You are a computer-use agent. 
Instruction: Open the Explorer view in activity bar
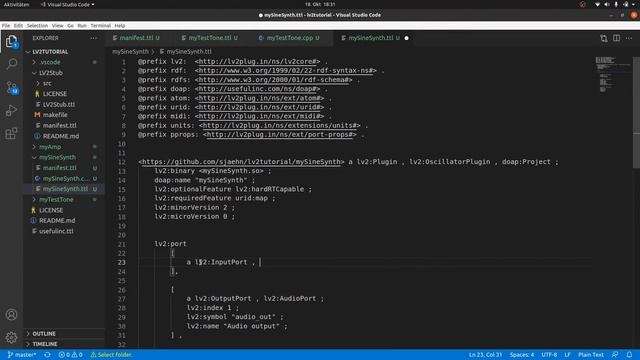point(11,41)
